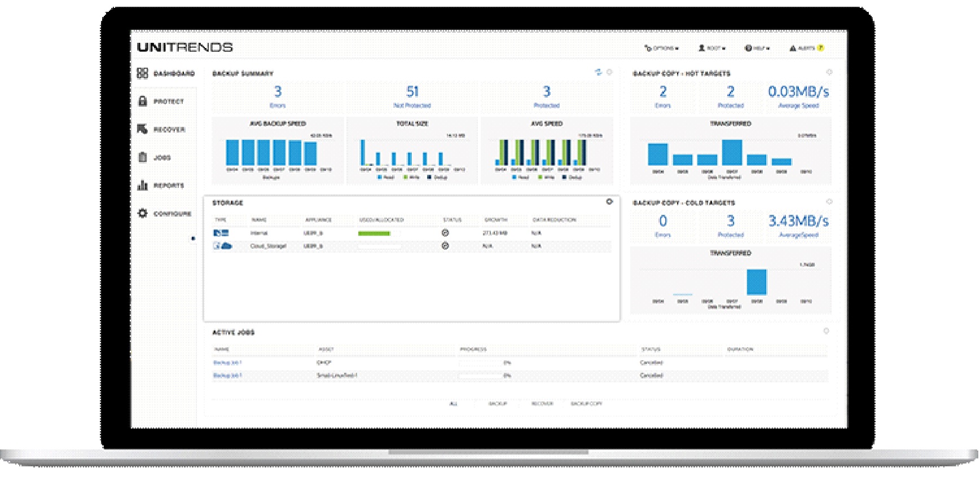The width and height of the screenshot is (980, 481).
Task: Click the Cloud_Storage empty usage bar
Action: 380,246
